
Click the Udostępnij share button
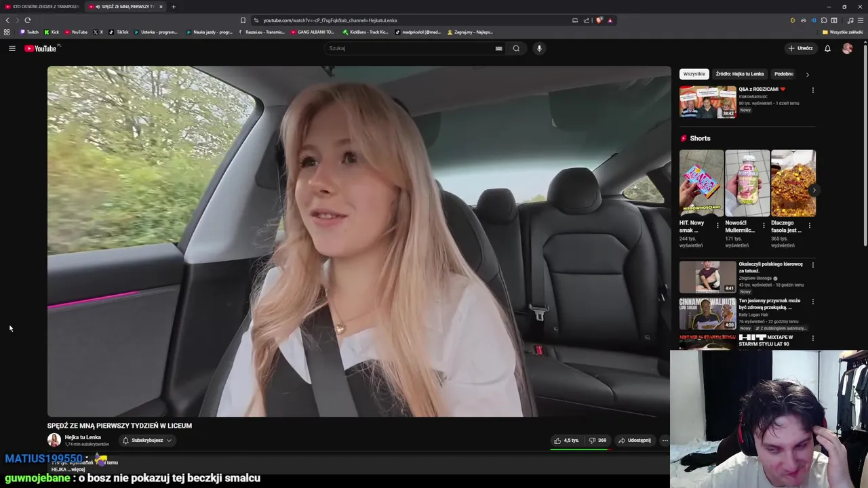coord(635,441)
